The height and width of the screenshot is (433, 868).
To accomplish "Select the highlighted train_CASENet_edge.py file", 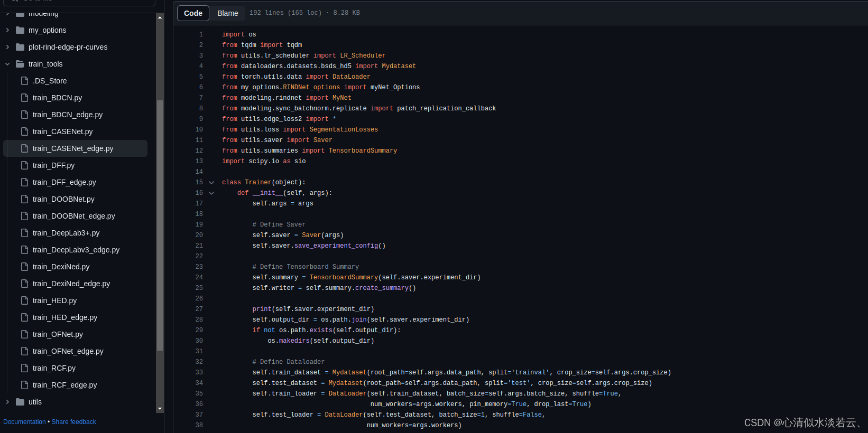I will pos(75,148).
